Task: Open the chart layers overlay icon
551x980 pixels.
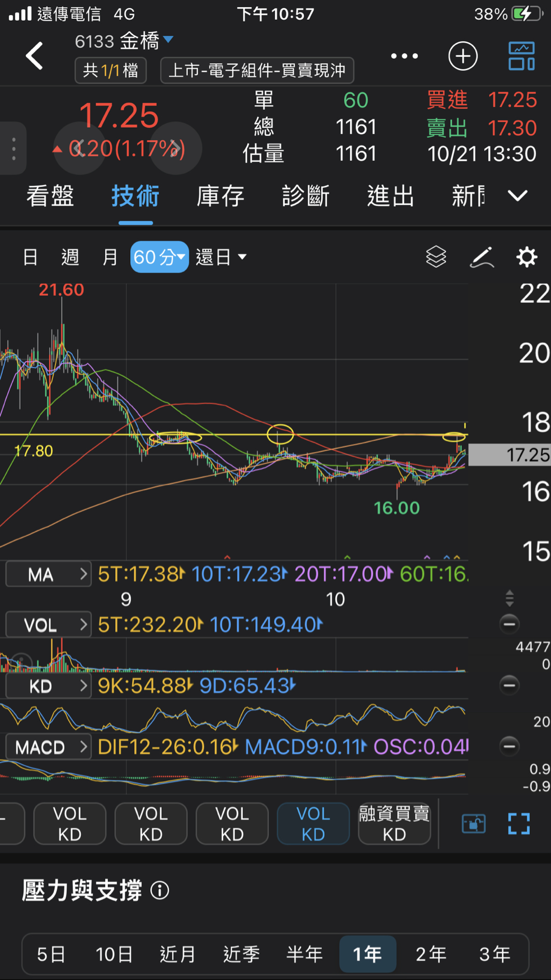Action: pos(436,257)
